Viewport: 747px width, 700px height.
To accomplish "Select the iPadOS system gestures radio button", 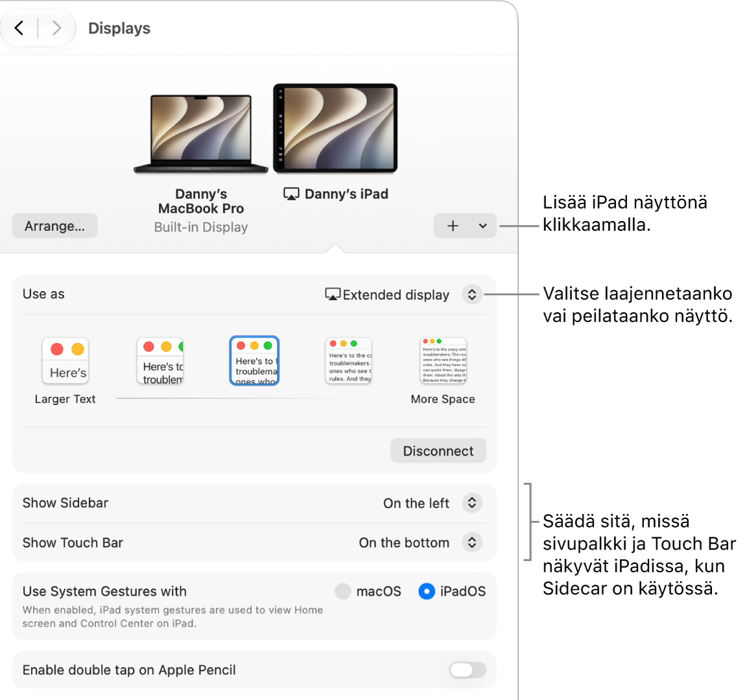I will [x=427, y=591].
